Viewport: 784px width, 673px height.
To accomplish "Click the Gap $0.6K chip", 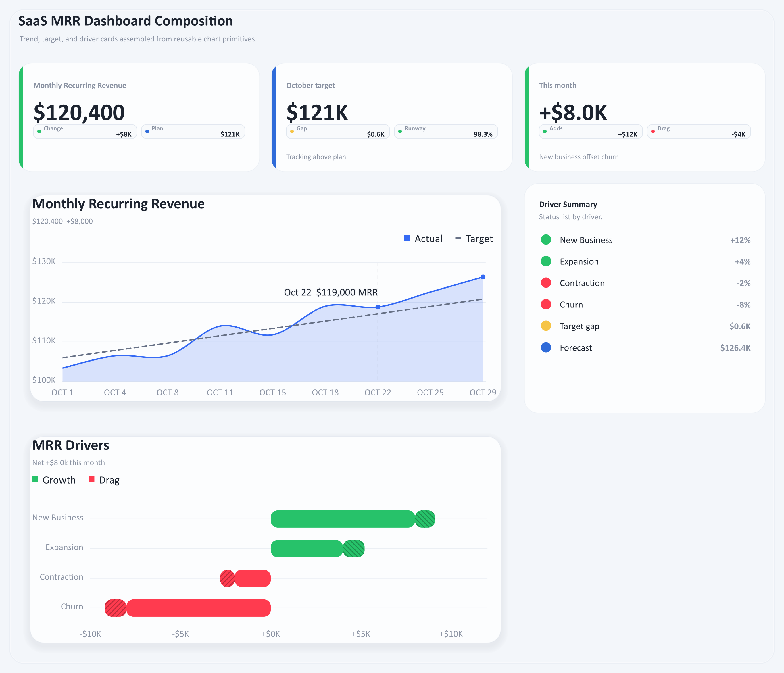I will pos(338,132).
